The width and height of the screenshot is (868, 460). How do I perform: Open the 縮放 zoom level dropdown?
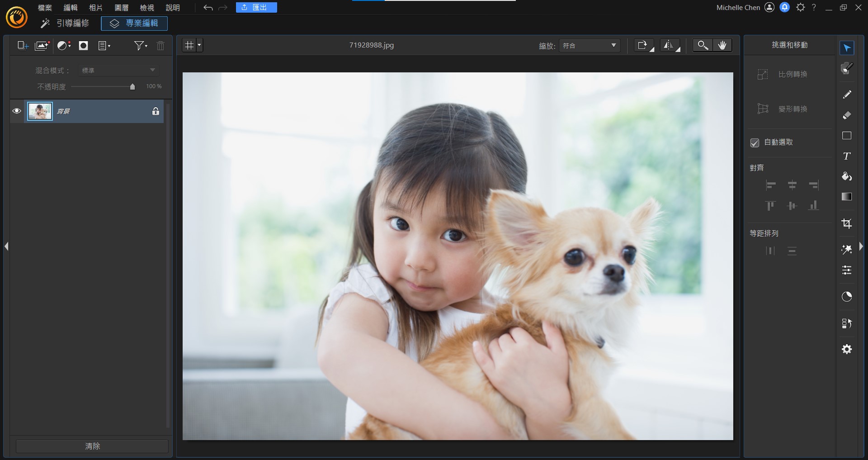click(589, 46)
